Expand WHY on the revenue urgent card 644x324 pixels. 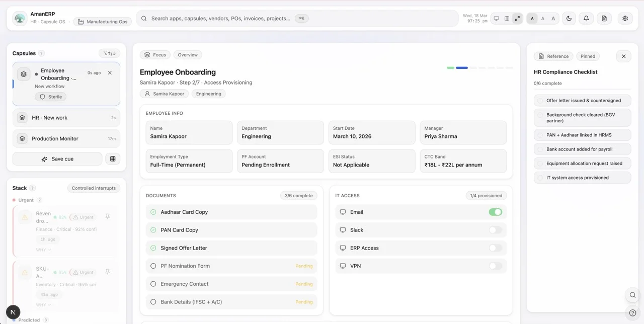(44, 250)
